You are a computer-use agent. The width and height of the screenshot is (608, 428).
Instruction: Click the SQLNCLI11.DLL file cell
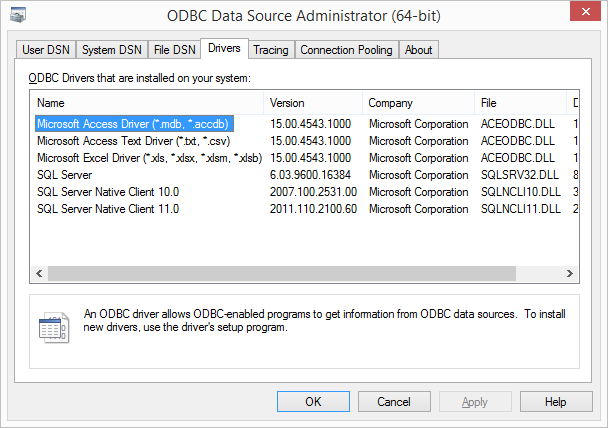(521, 209)
